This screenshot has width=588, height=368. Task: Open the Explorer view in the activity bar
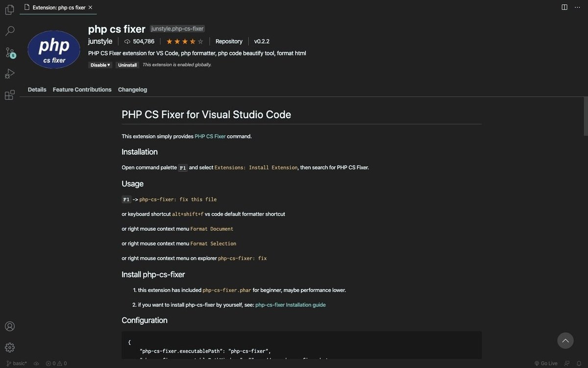pyautogui.click(x=9, y=9)
